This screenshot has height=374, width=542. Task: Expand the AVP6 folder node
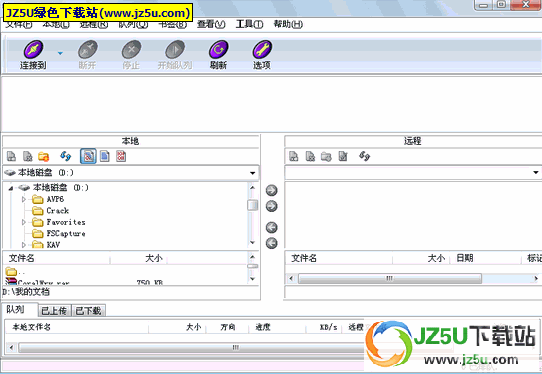(24, 199)
